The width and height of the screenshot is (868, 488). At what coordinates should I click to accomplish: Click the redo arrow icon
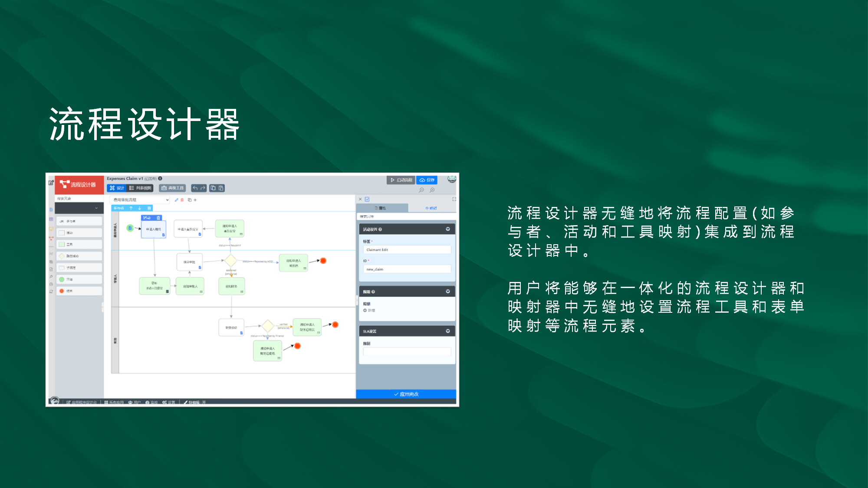coord(203,188)
